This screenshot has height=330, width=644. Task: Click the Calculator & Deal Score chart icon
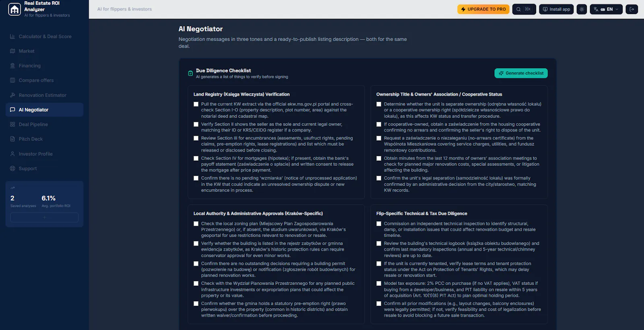(x=12, y=37)
